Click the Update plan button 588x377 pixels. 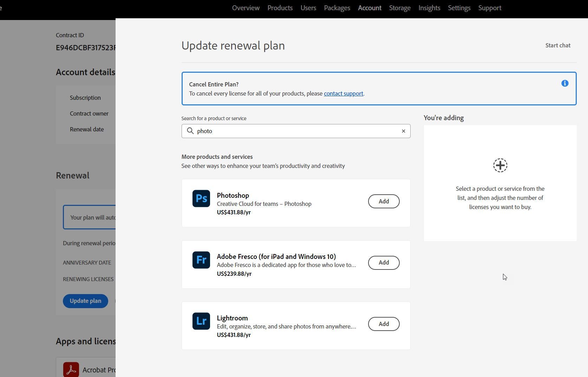[x=85, y=301]
